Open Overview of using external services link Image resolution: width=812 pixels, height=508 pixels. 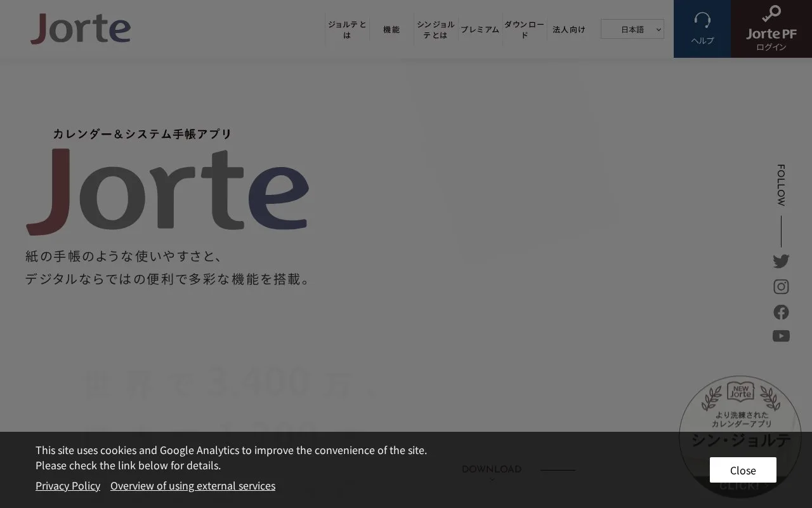click(193, 486)
